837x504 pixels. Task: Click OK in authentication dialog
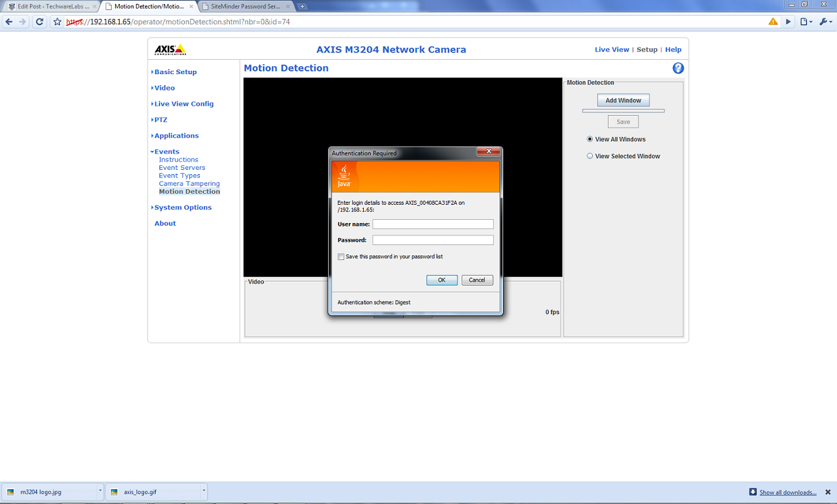point(442,280)
